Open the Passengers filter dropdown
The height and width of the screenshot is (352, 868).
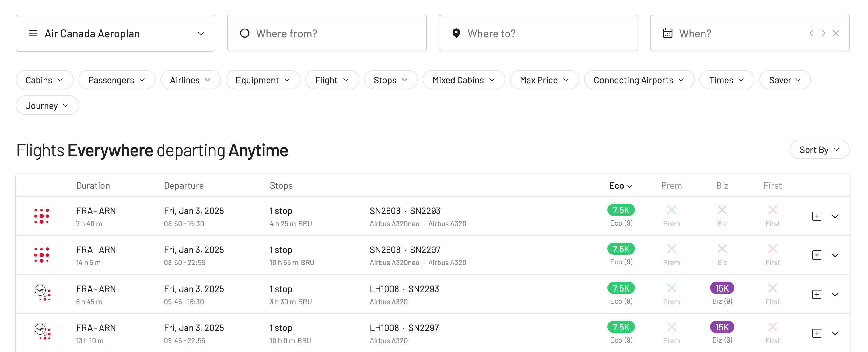tap(117, 80)
